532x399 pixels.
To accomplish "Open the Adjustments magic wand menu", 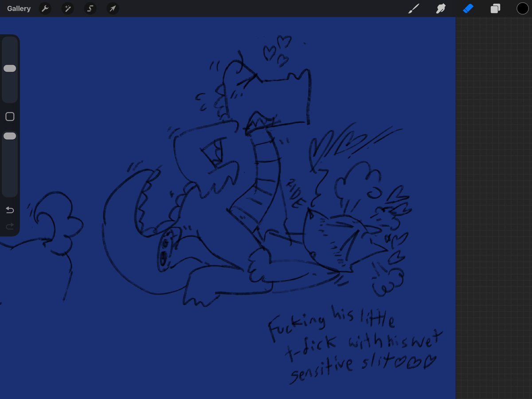I will [x=67, y=8].
